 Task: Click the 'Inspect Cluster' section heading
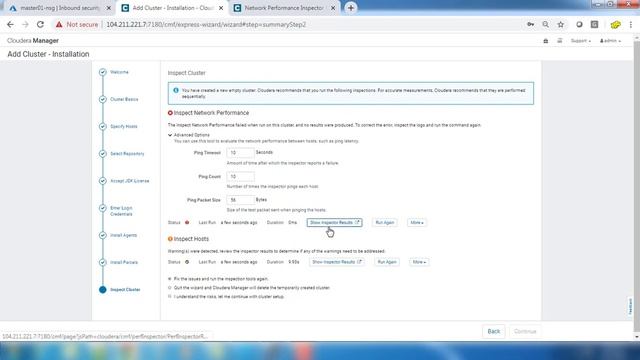(187, 73)
